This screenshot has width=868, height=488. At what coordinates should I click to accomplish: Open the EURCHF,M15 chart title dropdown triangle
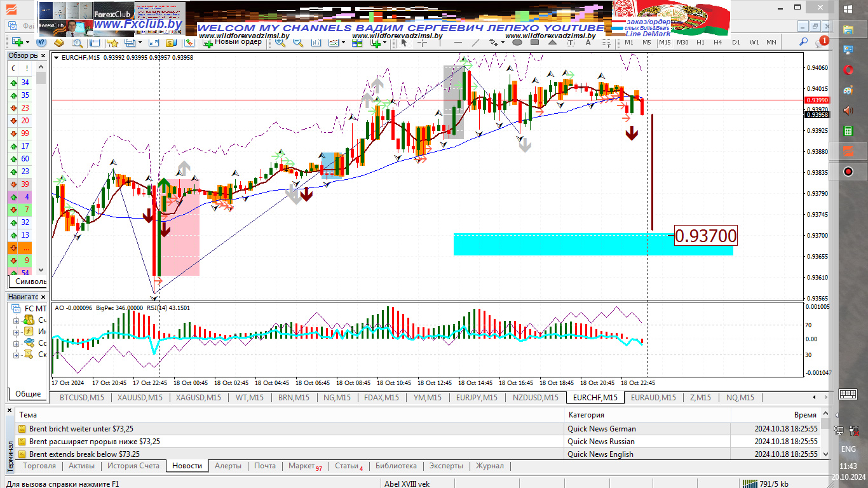[57, 57]
